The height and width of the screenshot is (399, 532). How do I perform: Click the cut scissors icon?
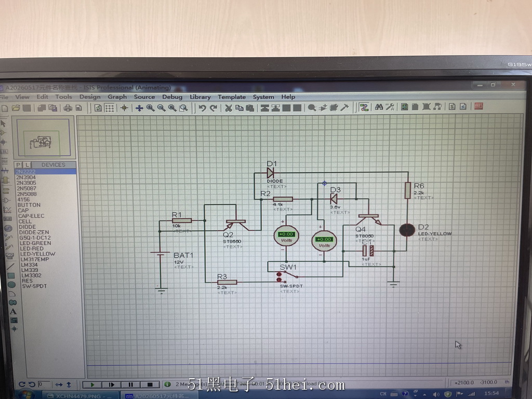229,108
